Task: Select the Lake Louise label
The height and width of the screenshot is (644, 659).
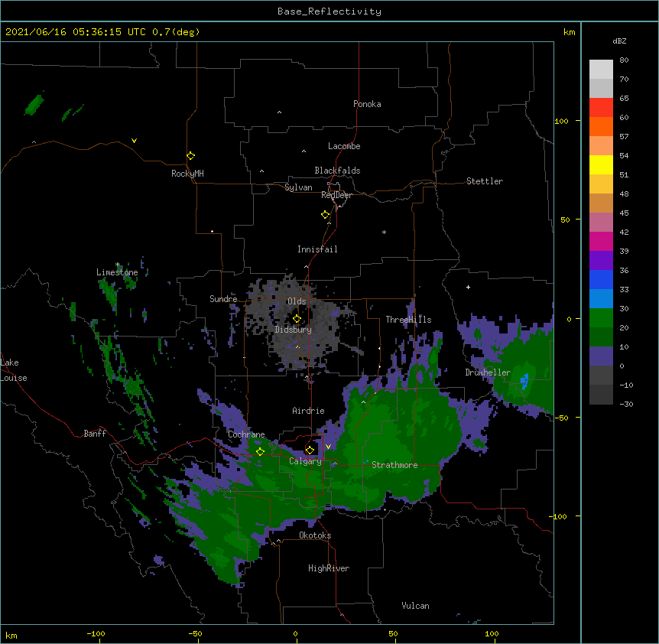Action: [x=13, y=370]
